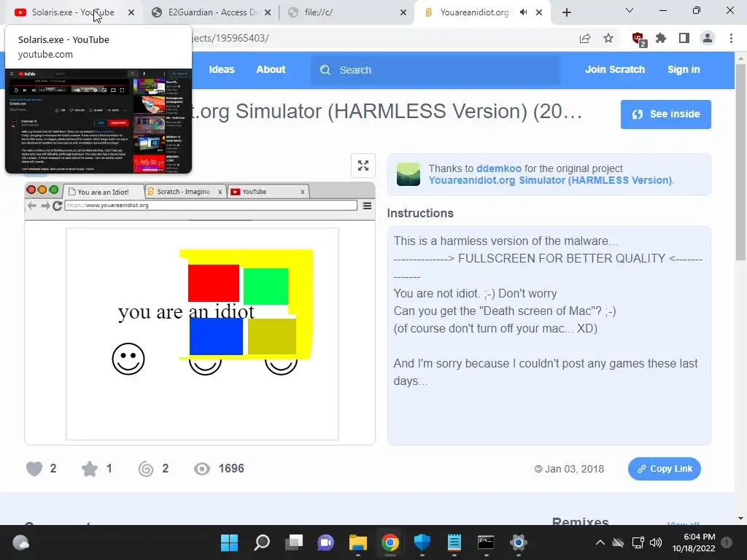Open the uBlock Origin extension icon
This screenshot has height=560, width=747.
pyautogui.click(x=638, y=39)
